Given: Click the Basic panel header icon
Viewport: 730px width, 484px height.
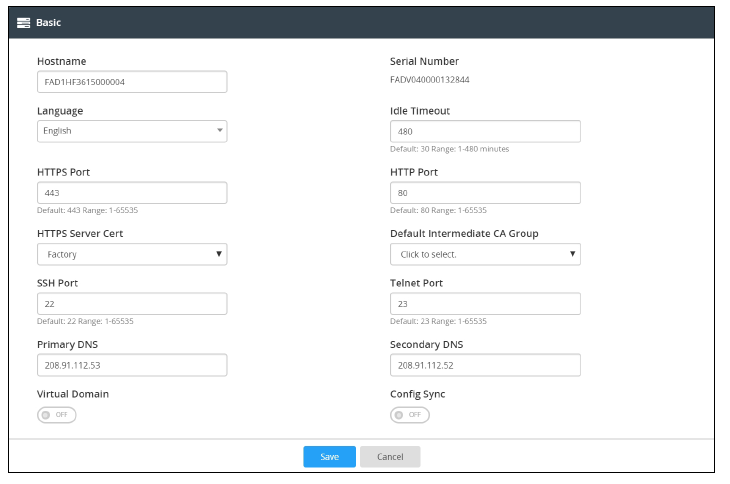Looking at the screenshot, I should pos(25,21).
